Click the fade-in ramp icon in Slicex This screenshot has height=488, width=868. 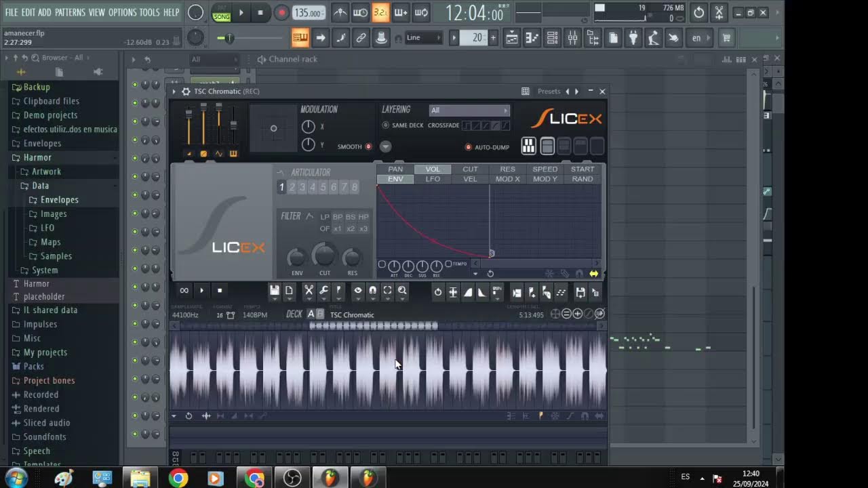(468, 292)
